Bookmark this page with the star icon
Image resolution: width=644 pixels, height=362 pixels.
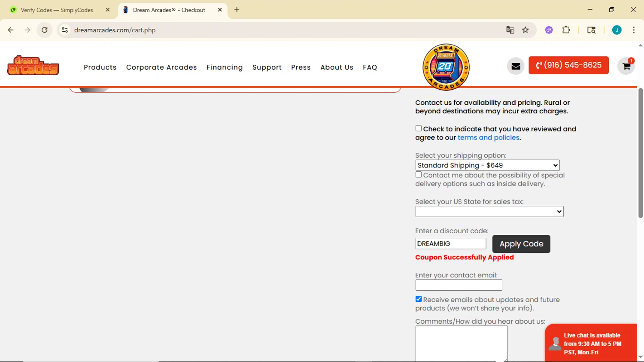(526, 30)
